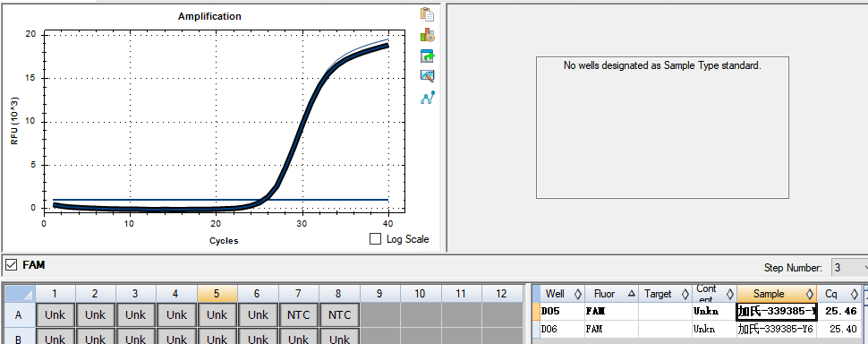
Task: Click the FAM cell in D06 row
Action: coord(611,329)
